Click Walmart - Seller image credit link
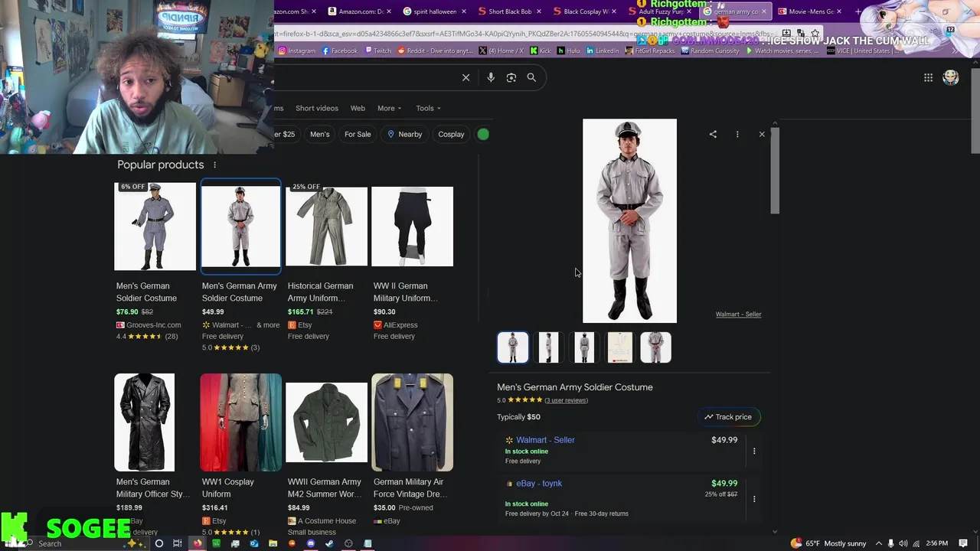Screen dimensions: 980x551 pyautogui.click(x=738, y=315)
